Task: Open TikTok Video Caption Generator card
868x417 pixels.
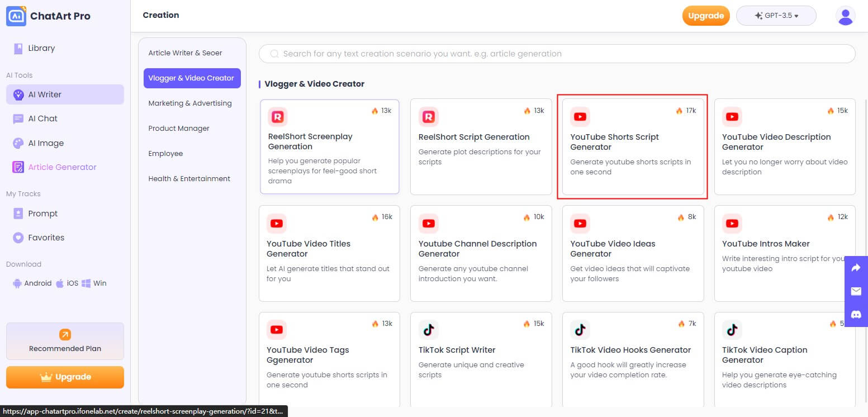Action: [x=785, y=360]
